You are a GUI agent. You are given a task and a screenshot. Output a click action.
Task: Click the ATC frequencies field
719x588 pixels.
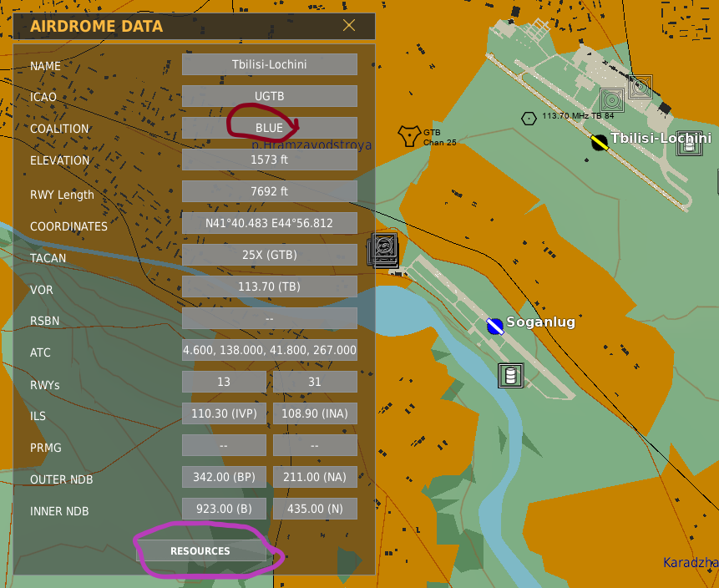tap(270, 350)
